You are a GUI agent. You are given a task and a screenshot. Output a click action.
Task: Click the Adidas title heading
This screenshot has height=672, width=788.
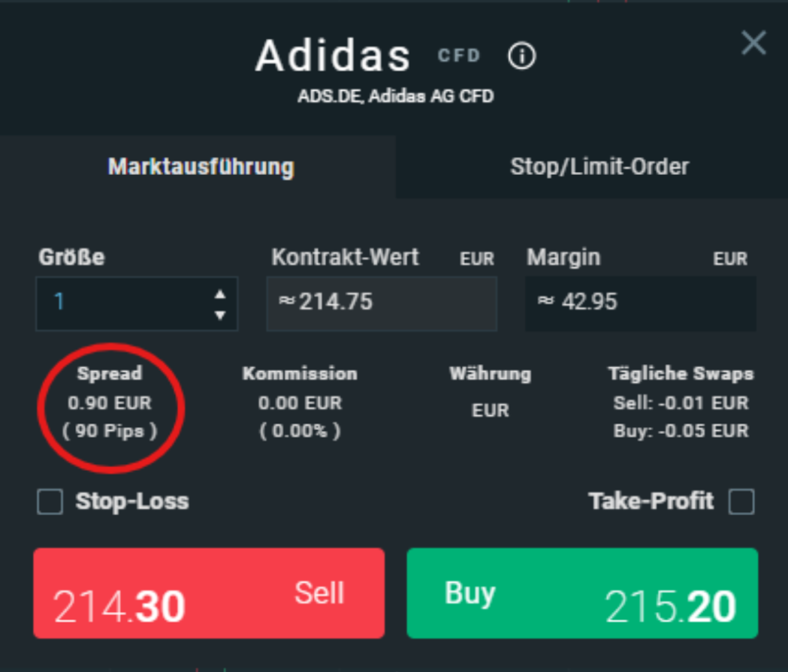pyautogui.click(x=333, y=56)
